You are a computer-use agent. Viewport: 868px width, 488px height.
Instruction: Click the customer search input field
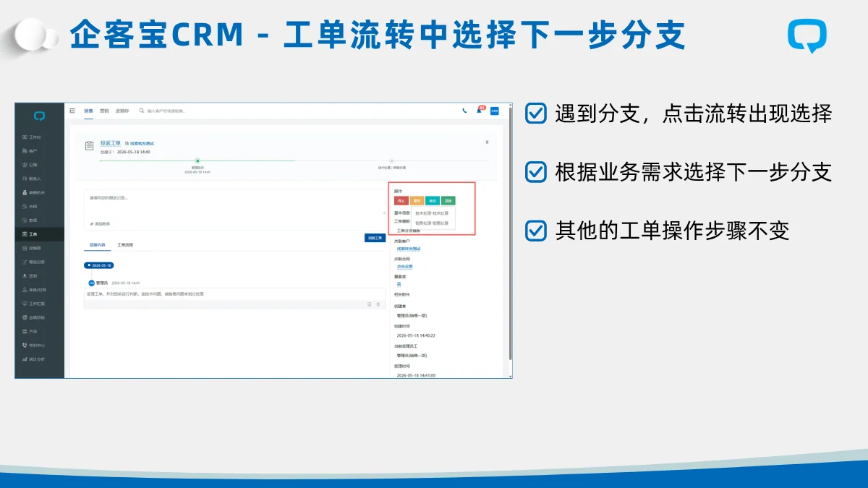166,111
